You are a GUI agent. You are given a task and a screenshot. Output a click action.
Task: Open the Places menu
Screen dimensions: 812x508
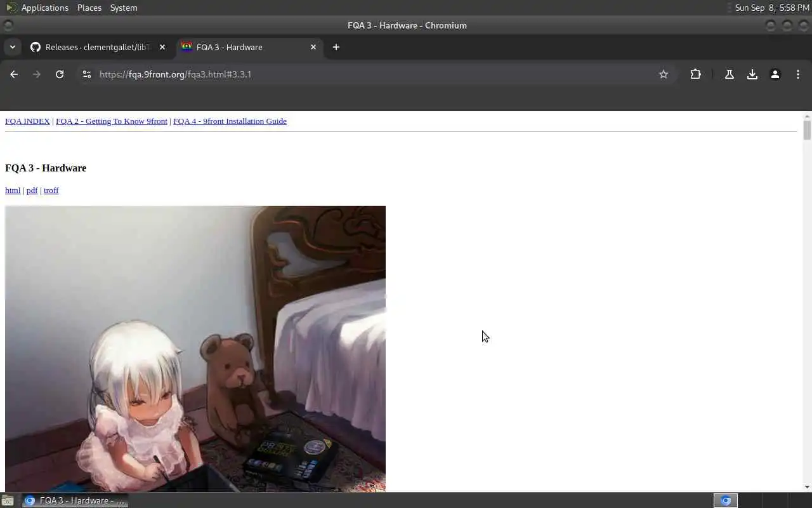[89, 8]
